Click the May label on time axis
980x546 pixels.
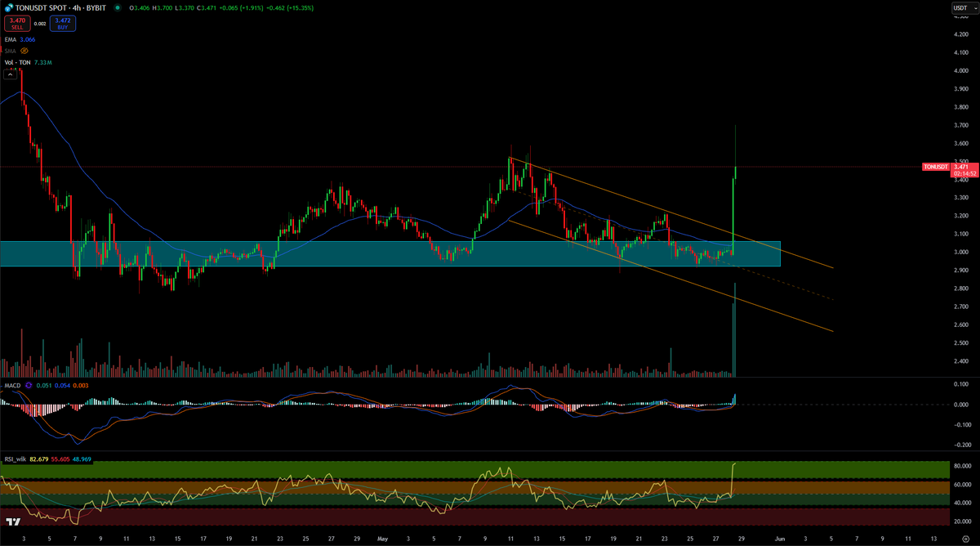coord(382,539)
